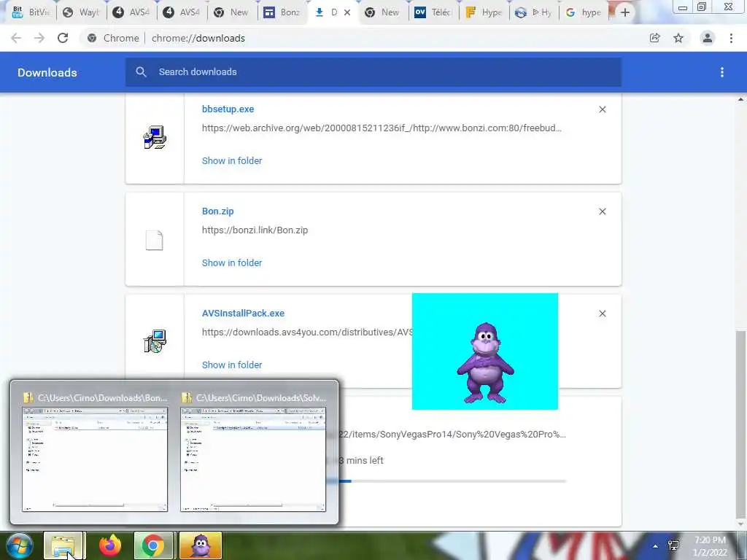Open the Downloads page more actions menu

(722, 72)
